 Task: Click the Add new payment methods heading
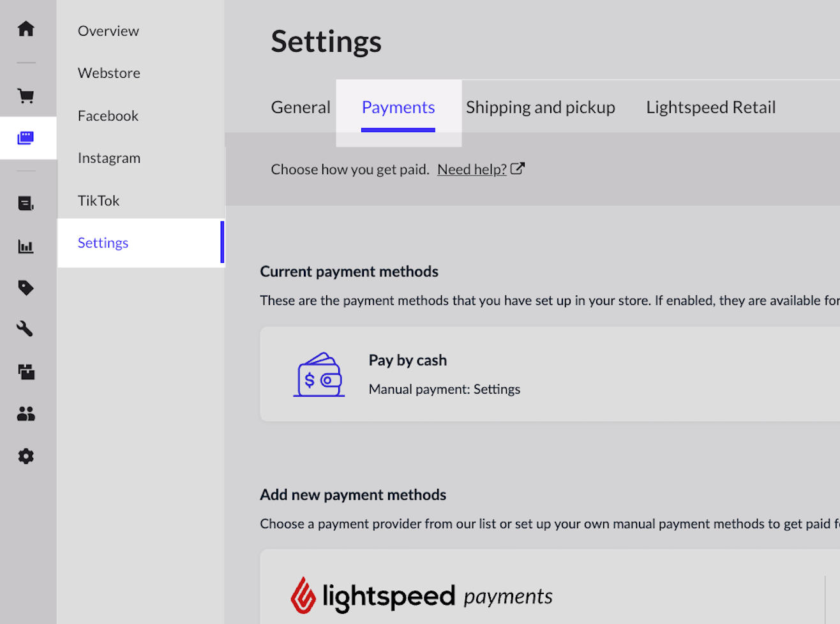tap(353, 494)
